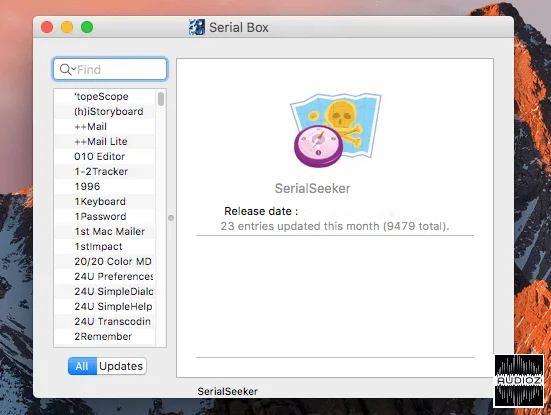Select the 20/20 Color MD entry
551x415 pixels.
105,261
